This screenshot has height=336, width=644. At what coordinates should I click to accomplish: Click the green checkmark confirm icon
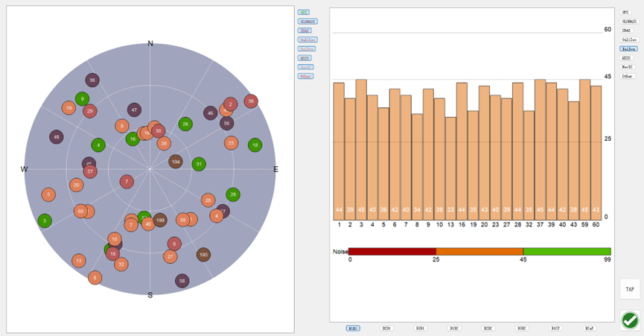[630, 320]
